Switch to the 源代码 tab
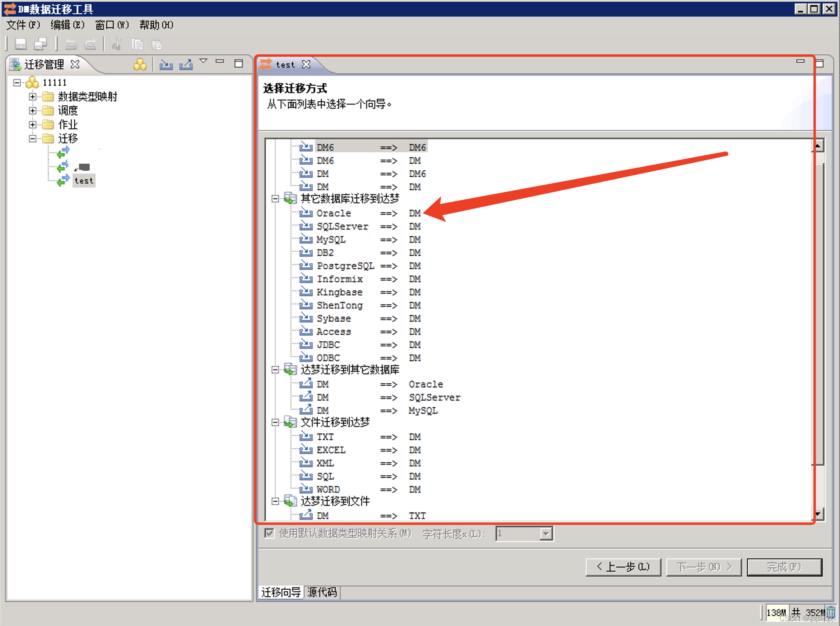This screenshot has width=840, height=626. (x=322, y=592)
